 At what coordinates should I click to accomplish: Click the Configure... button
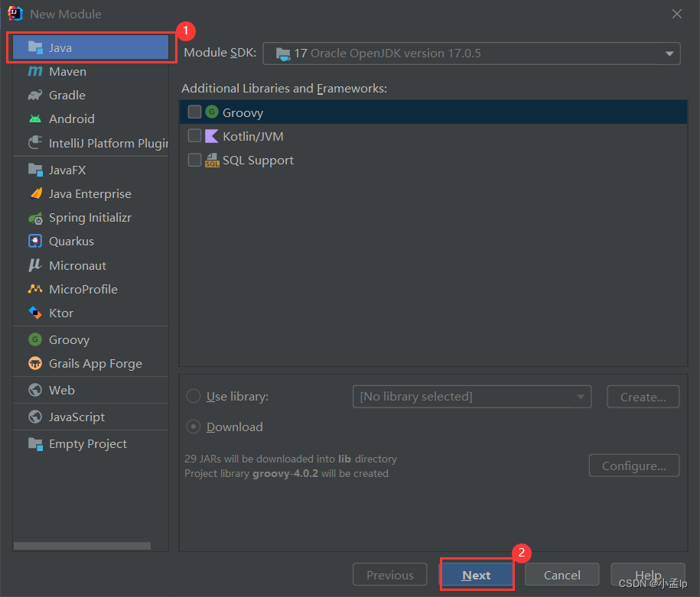634,466
